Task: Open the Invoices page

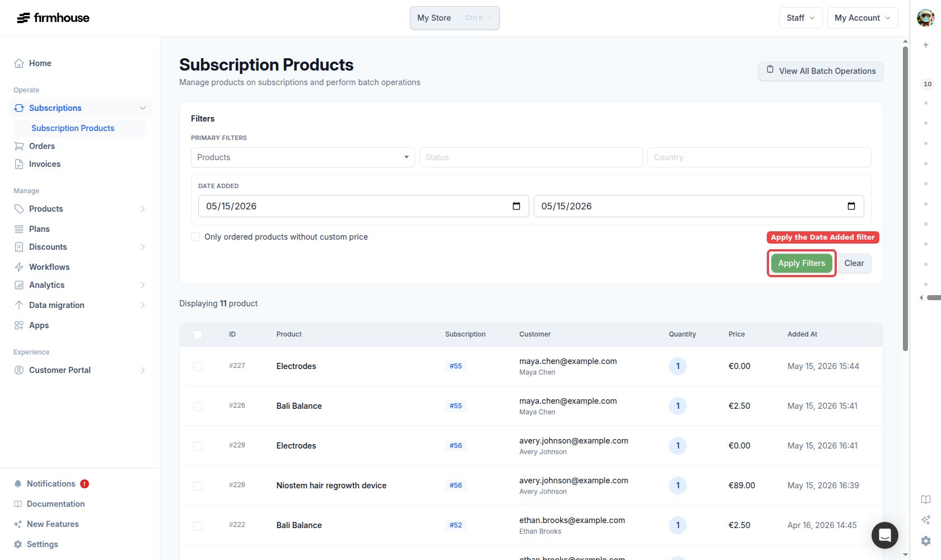Action: coord(45,164)
